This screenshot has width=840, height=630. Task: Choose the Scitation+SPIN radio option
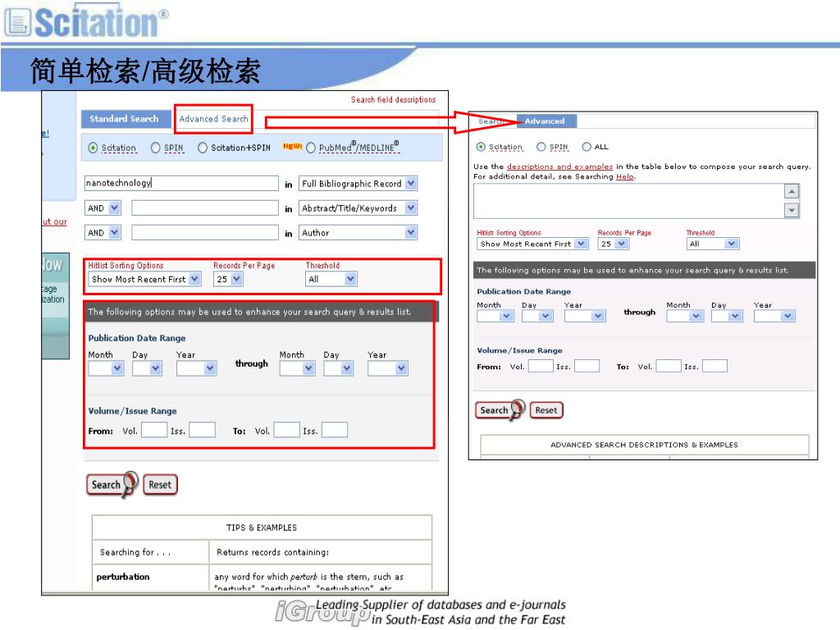pyautogui.click(x=203, y=148)
